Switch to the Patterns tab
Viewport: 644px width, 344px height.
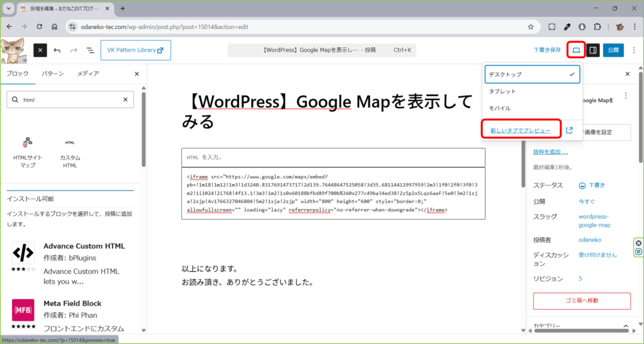53,74
